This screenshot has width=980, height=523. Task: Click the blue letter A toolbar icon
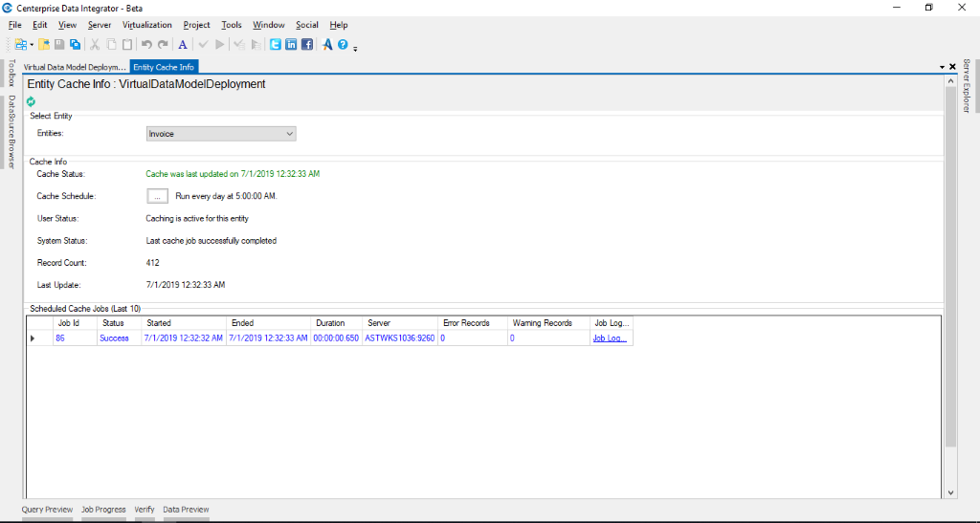tap(183, 44)
